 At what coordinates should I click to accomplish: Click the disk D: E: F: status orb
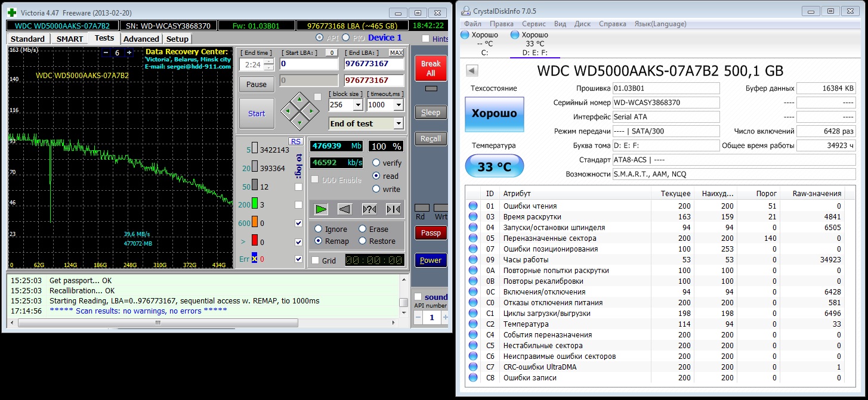click(x=515, y=35)
